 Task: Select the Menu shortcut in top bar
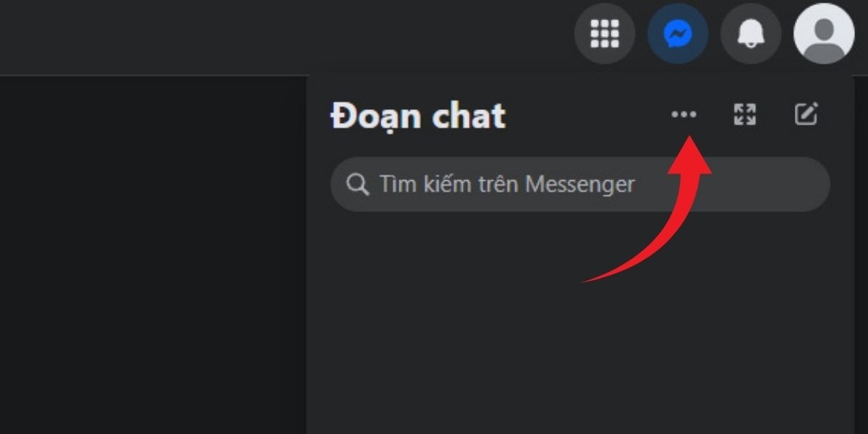pos(605,33)
